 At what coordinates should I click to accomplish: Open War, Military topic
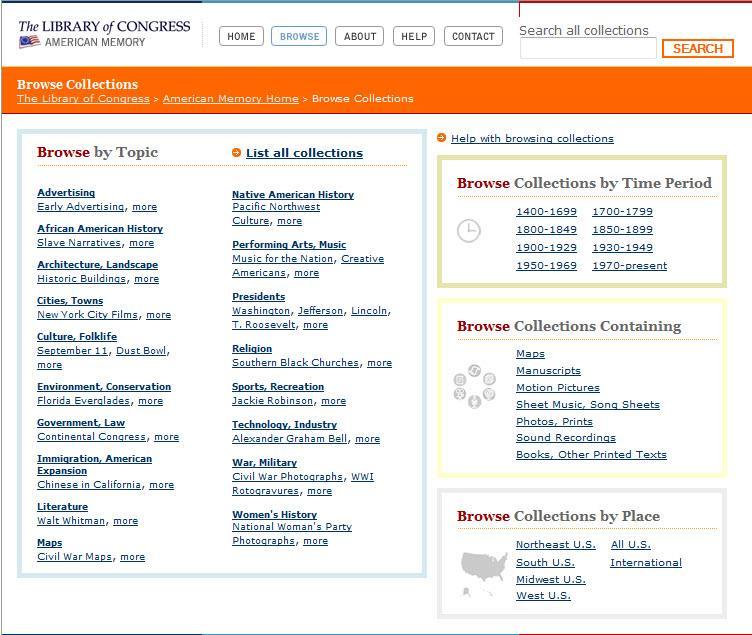(x=265, y=462)
